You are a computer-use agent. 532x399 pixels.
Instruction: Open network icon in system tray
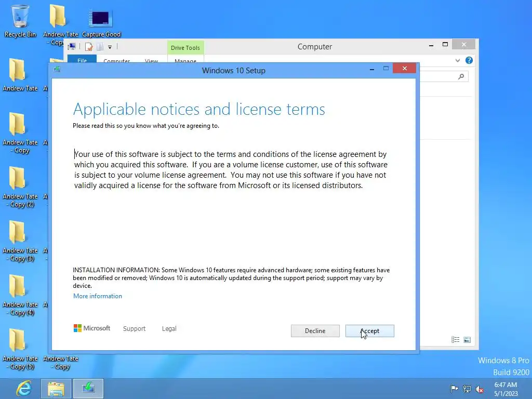click(467, 389)
